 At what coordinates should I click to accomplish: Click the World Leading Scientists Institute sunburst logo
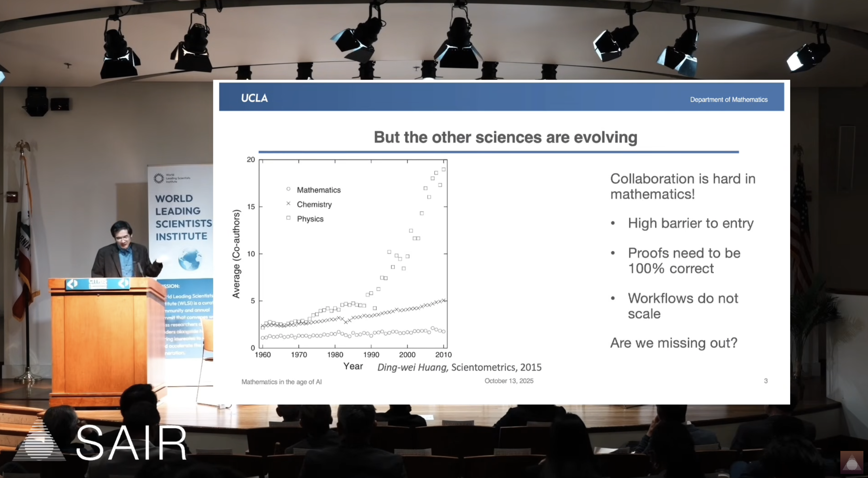click(159, 178)
